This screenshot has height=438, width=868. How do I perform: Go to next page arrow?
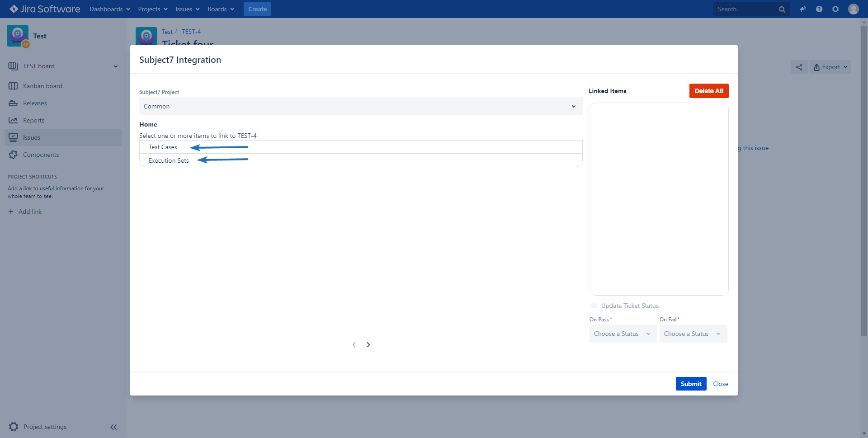click(x=368, y=345)
